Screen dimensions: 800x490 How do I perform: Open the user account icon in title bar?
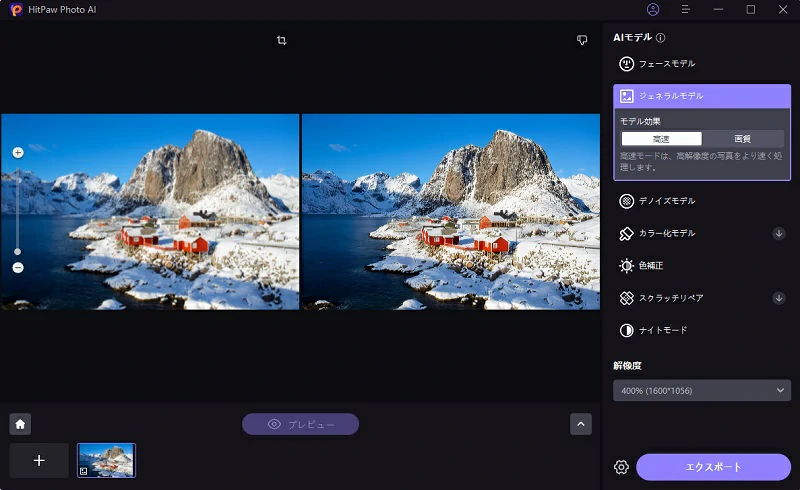tap(653, 9)
